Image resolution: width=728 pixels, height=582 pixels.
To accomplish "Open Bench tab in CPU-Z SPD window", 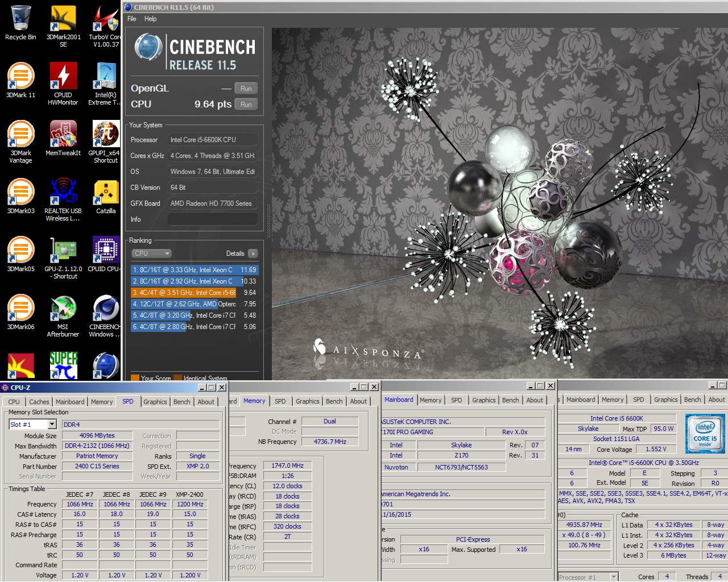I will [x=182, y=402].
